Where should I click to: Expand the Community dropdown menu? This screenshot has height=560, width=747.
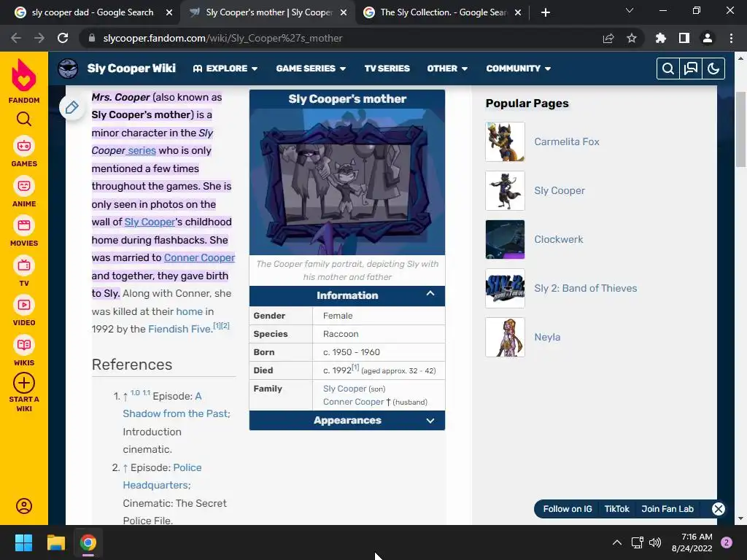click(x=519, y=69)
